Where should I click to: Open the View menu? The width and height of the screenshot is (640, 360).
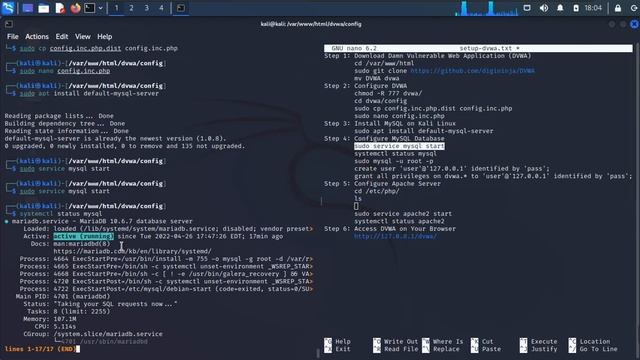click(x=82, y=37)
